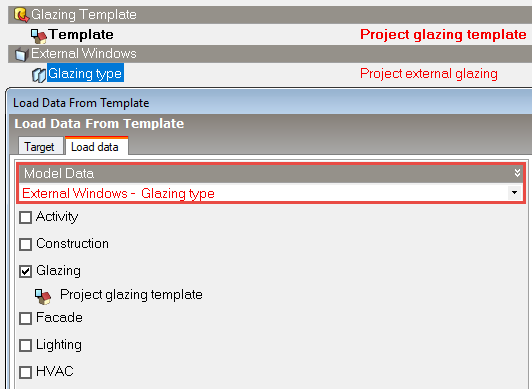Enable the Activity checkbox
This screenshot has height=389, width=532.
click(25, 217)
